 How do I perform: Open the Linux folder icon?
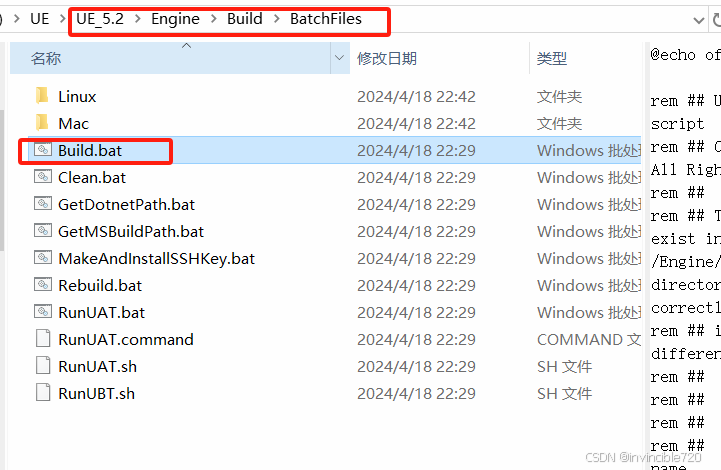42,96
